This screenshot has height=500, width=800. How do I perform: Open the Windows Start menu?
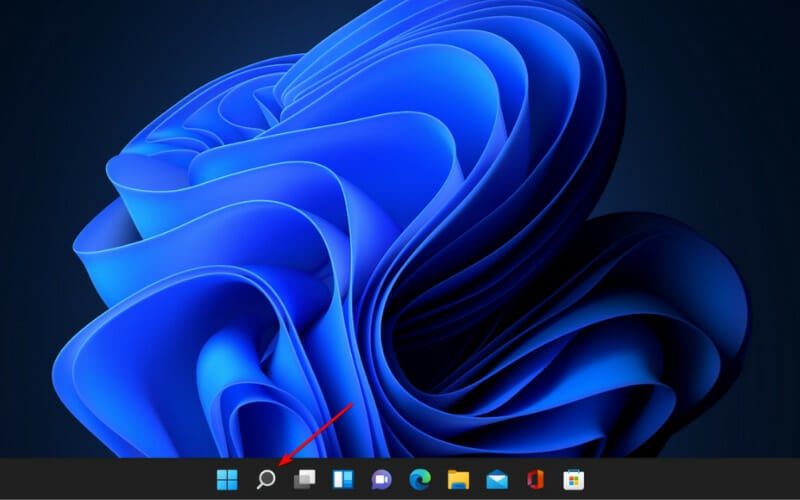[227, 480]
